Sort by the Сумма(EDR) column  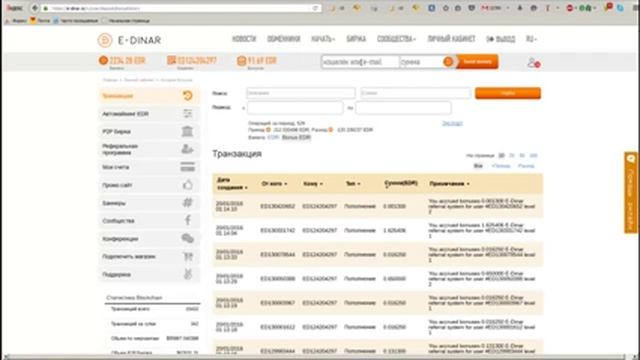(x=401, y=184)
